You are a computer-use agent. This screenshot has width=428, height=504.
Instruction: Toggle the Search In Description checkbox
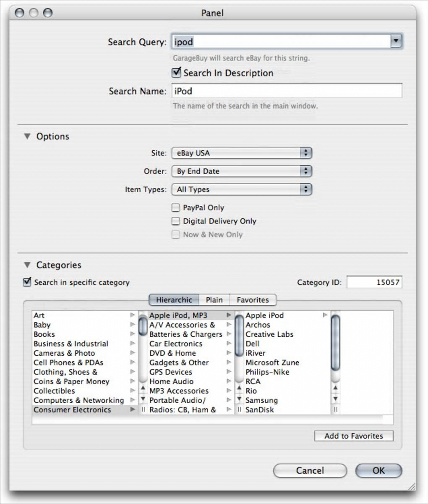pos(177,72)
